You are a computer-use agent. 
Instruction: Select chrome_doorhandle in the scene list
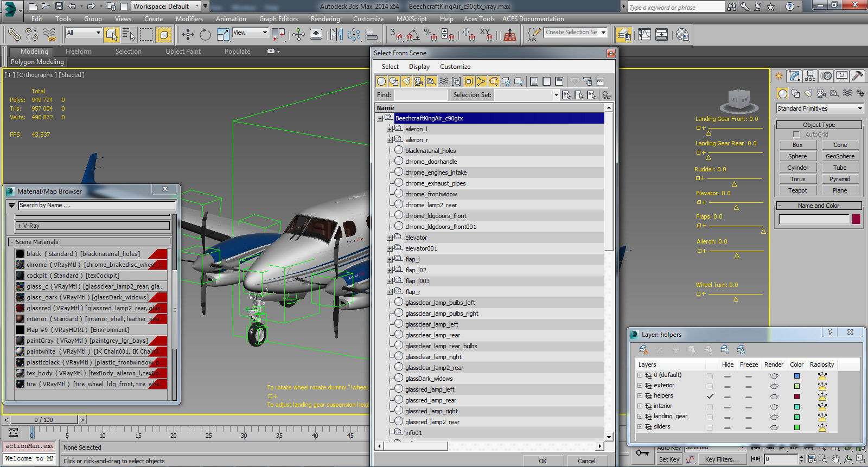(431, 162)
